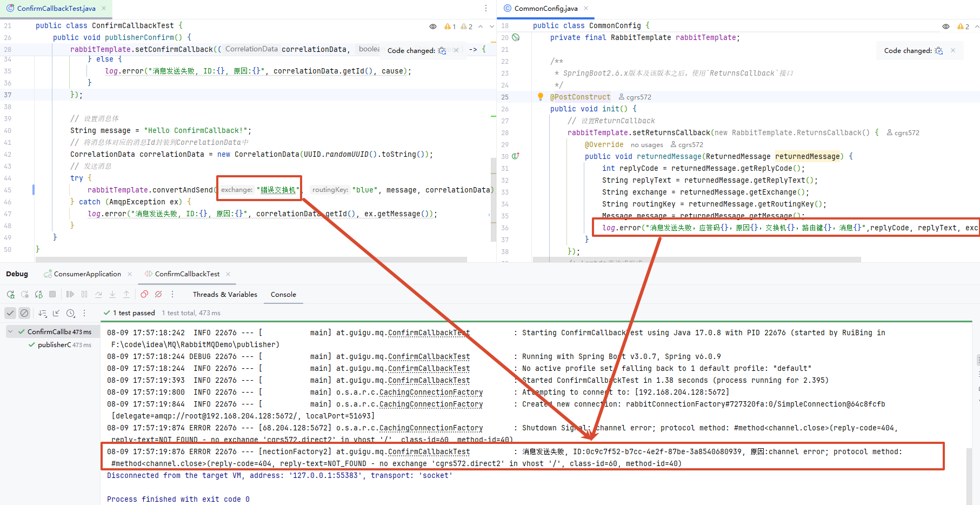980x505 pixels.
Task: Dismiss left Code changed notification
Action: point(456,50)
